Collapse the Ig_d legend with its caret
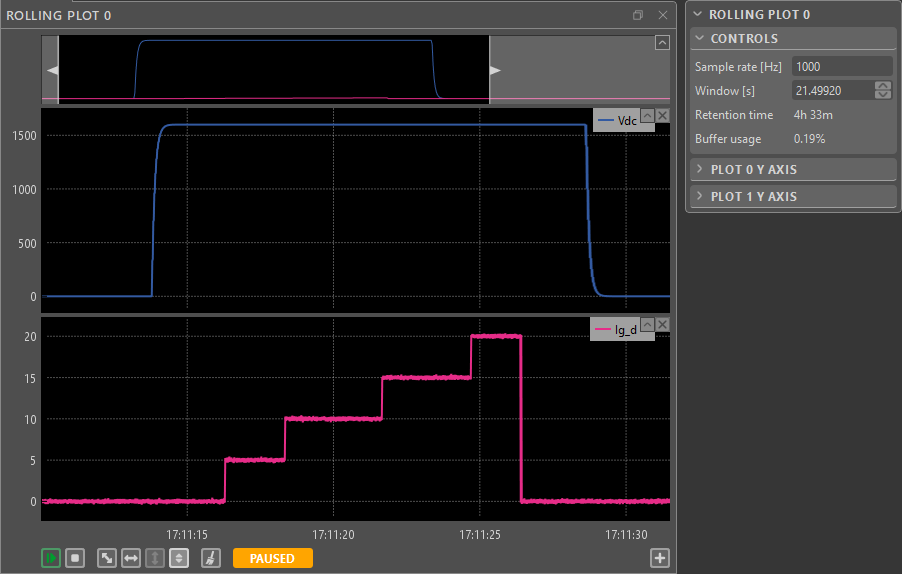 (646, 325)
